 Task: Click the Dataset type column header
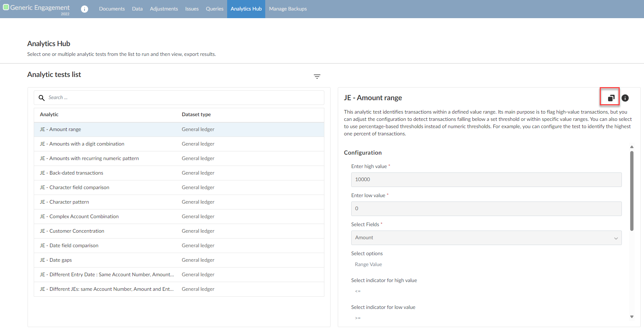point(196,114)
